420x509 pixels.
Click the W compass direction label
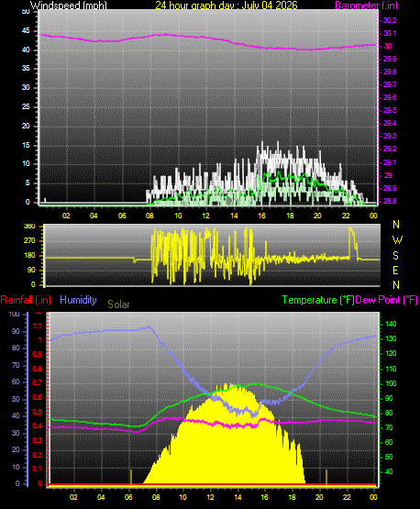point(397,240)
